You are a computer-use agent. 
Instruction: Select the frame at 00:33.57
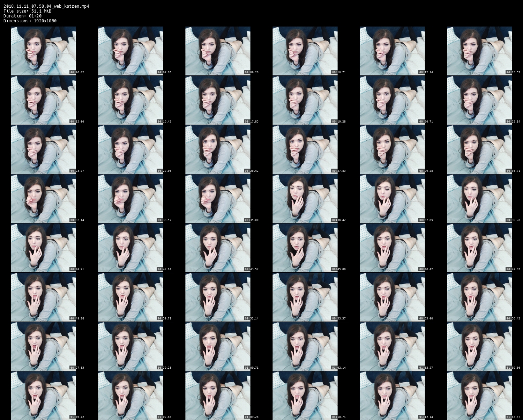[131, 199]
